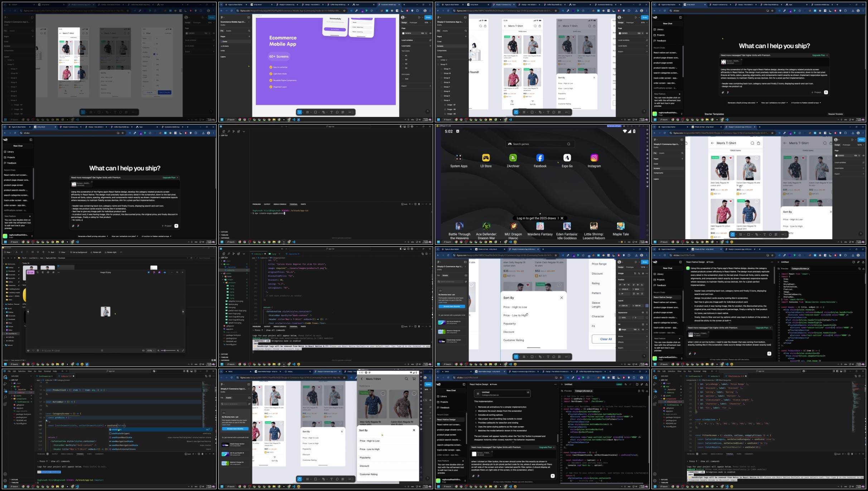Click trash icon in Photos viewer toolbar

(43, 272)
